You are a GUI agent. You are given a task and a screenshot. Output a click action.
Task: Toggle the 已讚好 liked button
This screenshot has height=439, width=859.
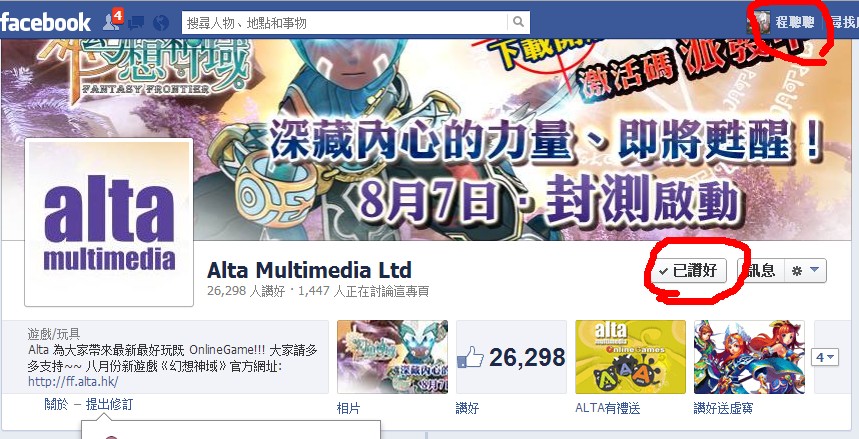(690, 271)
